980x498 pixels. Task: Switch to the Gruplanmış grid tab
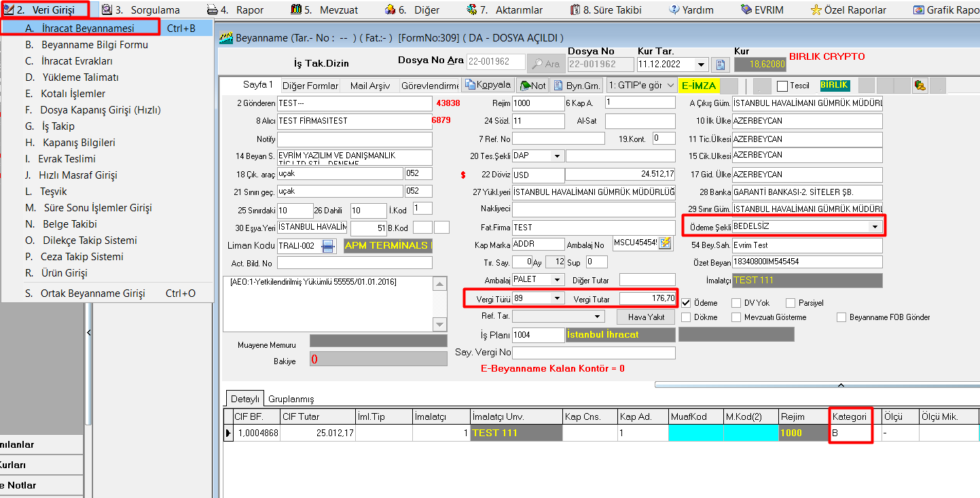pos(291,399)
